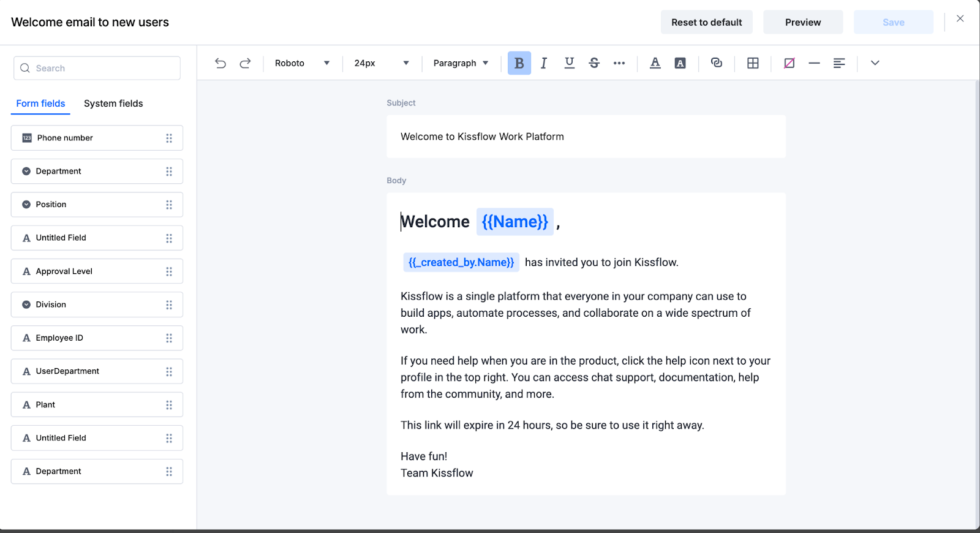Viewport: 980px width, 533px height.
Task: Redo the last edit
Action: [x=245, y=63]
